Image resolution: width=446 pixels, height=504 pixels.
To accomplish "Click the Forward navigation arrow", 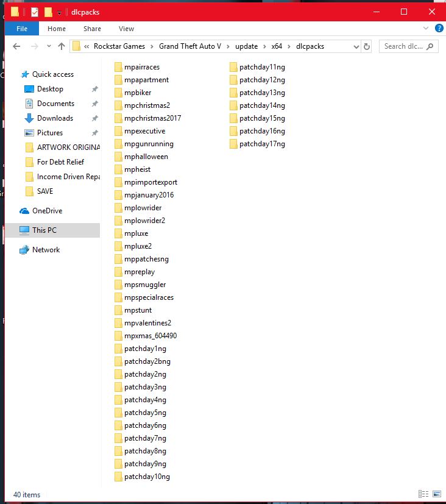I will 34,46.
